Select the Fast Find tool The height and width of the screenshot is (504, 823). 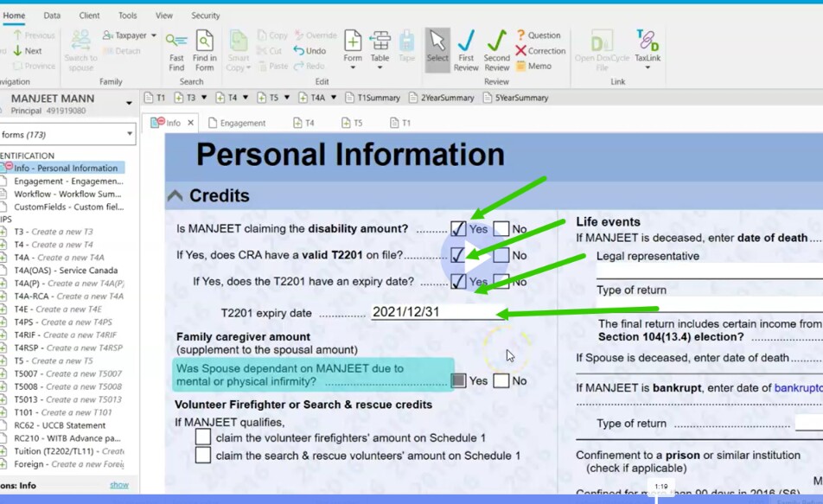[x=175, y=52]
